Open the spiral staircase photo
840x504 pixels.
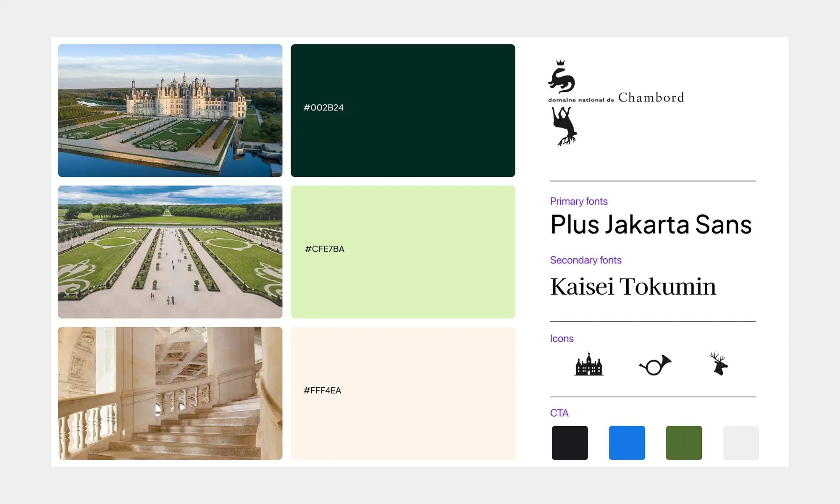click(170, 393)
